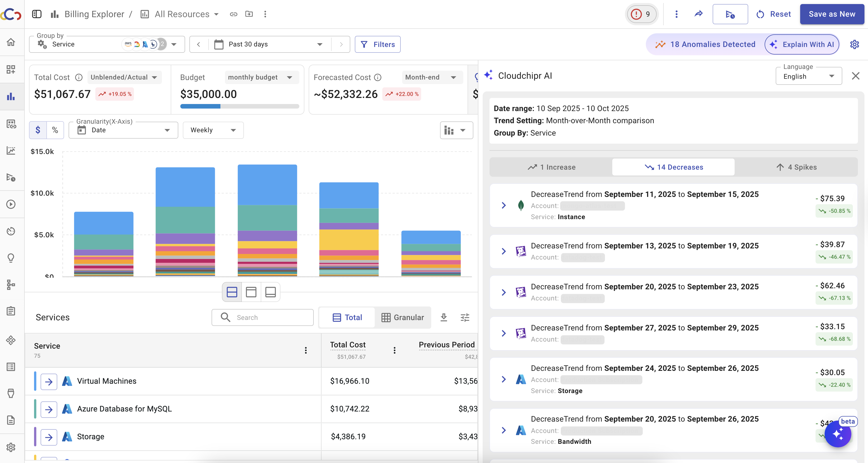Open the alerts badge showing 9
The image size is (868, 463).
(641, 14)
